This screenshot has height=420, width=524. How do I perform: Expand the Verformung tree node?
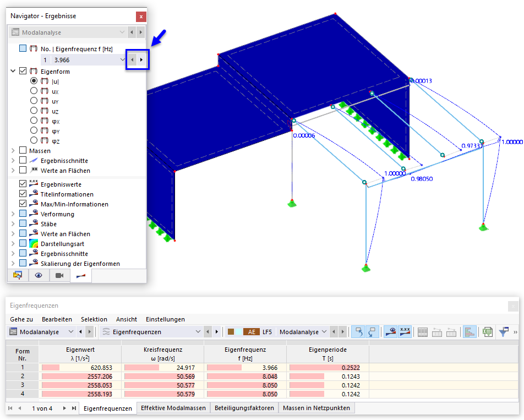13,214
